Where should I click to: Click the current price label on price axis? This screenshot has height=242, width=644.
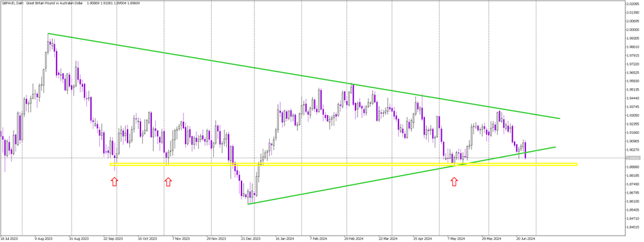tap(633, 158)
